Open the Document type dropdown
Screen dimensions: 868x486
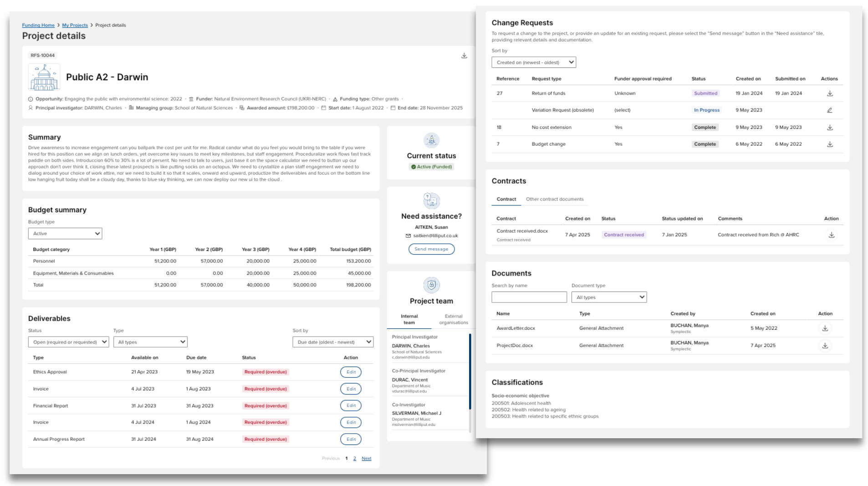[609, 297]
